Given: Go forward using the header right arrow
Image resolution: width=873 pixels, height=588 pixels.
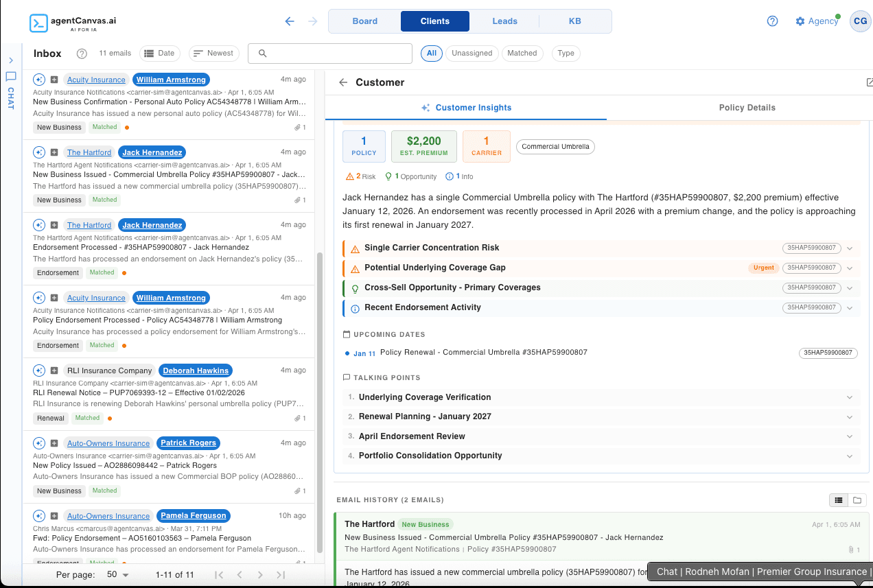Looking at the screenshot, I should [x=313, y=21].
